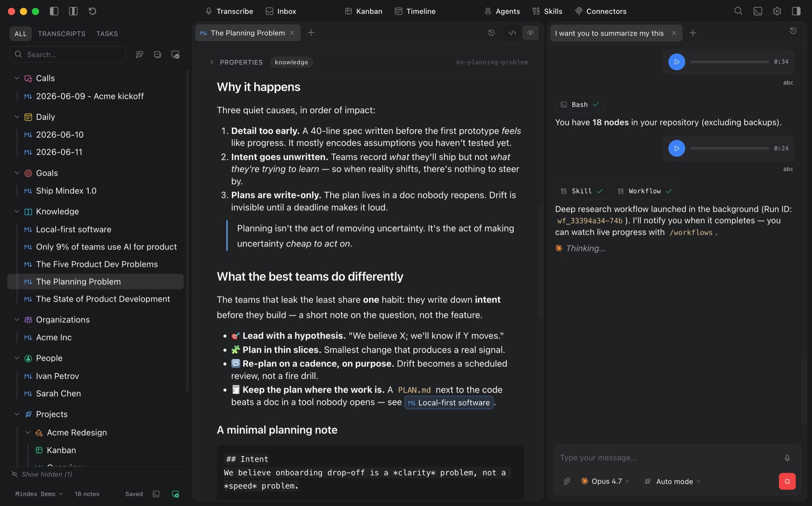Screen dimensions: 812x506
Task: Play the 0:34 voice message
Action: pos(677,62)
